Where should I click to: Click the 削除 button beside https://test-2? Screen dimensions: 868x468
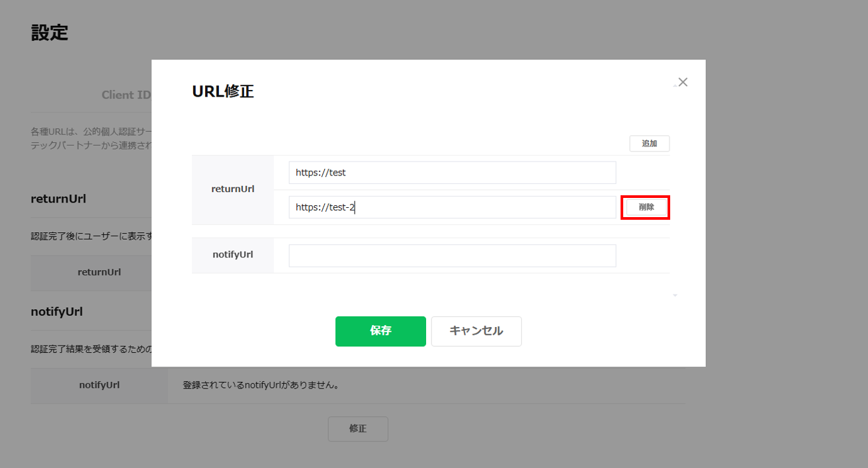(646, 207)
